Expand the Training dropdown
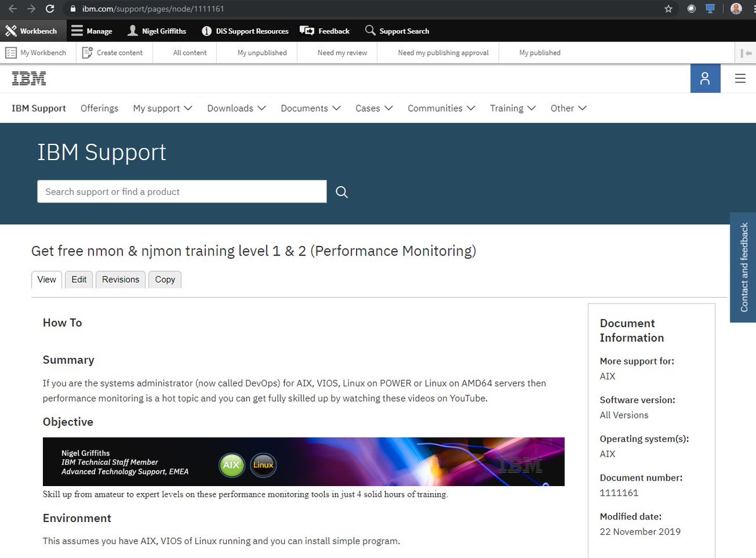The height and width of the screenshot is (558, 756). [513, 108]
